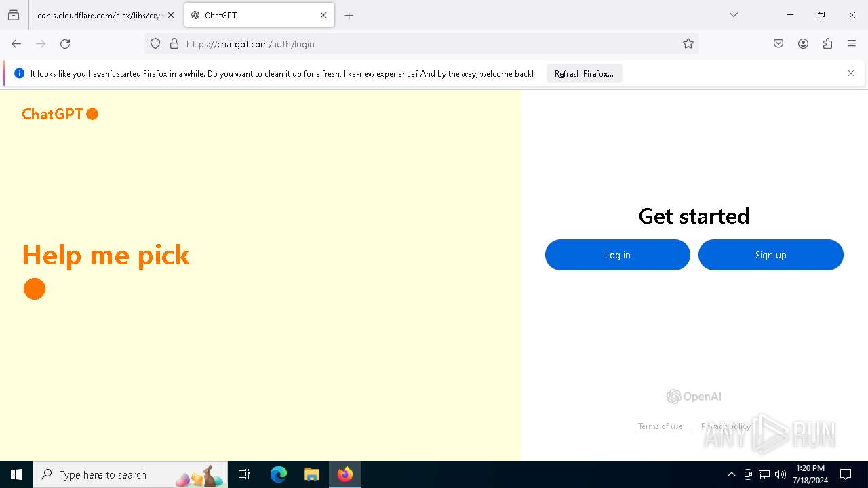Image resolution: width=868 pixels, height=488 pixels.
Task: Click Refresh Firefox button
Action: 584,74
